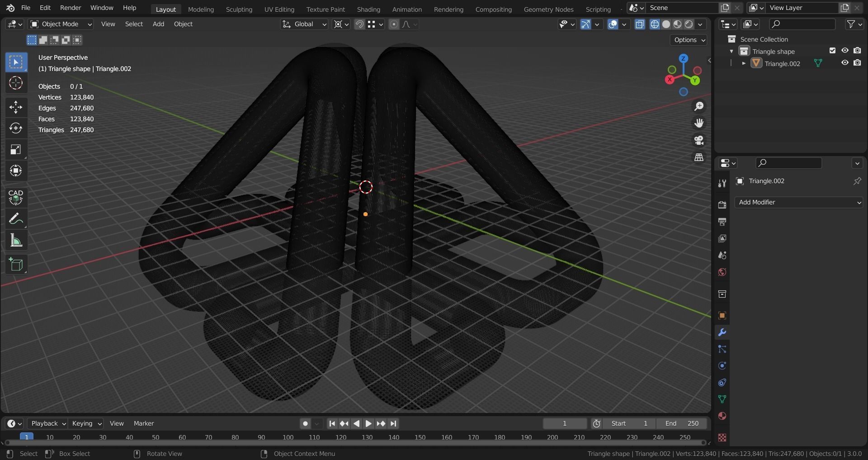Select the Annotate tool
Image resolution: width=868 pixels, height=460 pixels.
tap(16, 219)
